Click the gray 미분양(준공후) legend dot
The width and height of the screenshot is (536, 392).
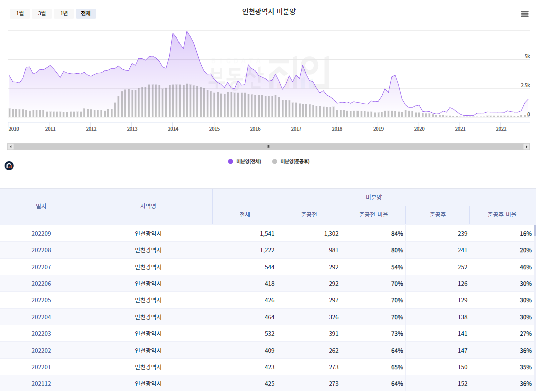pos(274,161)
